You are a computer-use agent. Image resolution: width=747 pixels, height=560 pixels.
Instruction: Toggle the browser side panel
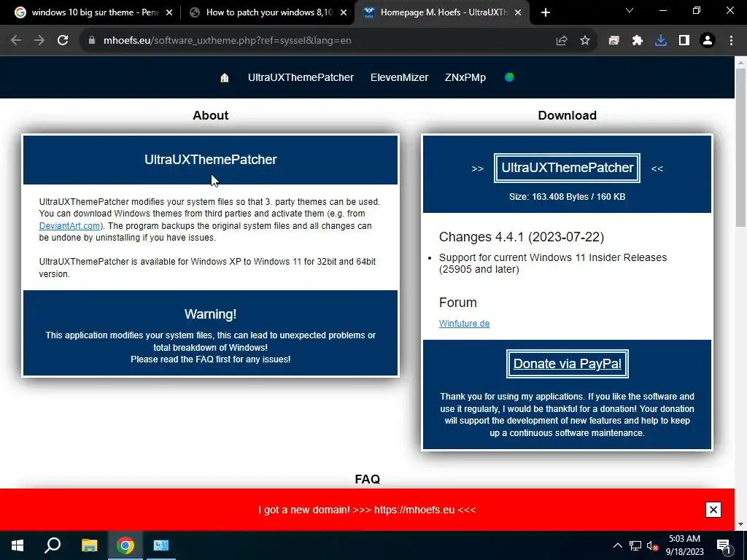[684, 41]
